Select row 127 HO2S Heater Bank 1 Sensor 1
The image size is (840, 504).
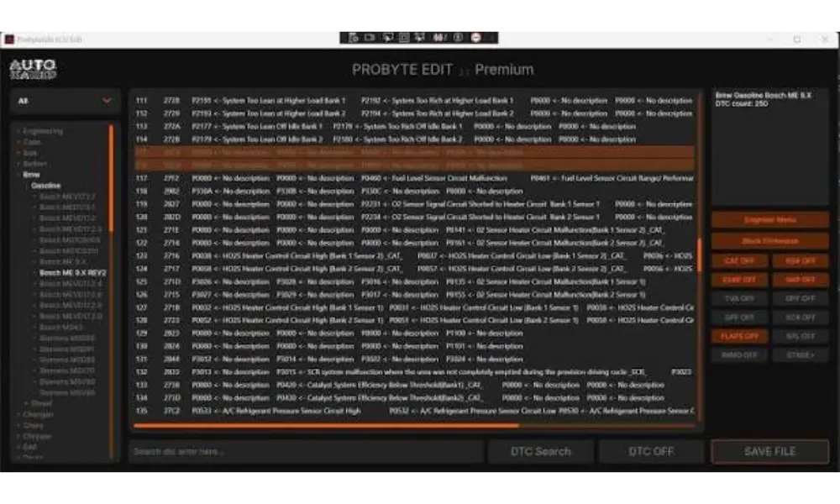[x=414, y=307]
